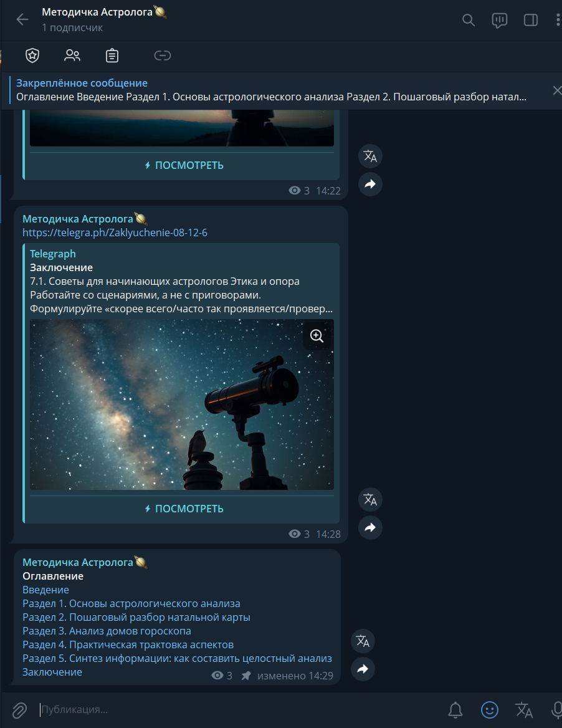Open Раздел 2. Пошаговый разбор натальной карты
Screen dimensions: 562x728
tap(136, 617)
